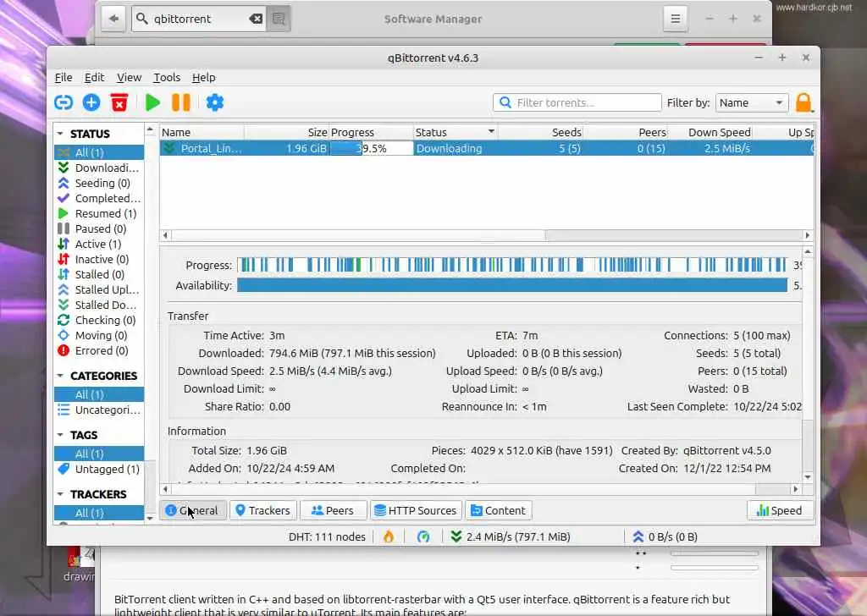The height and width of the screenshot is (616, 867).
Task: Open the Edit menu
Action: tap(95, 77)
